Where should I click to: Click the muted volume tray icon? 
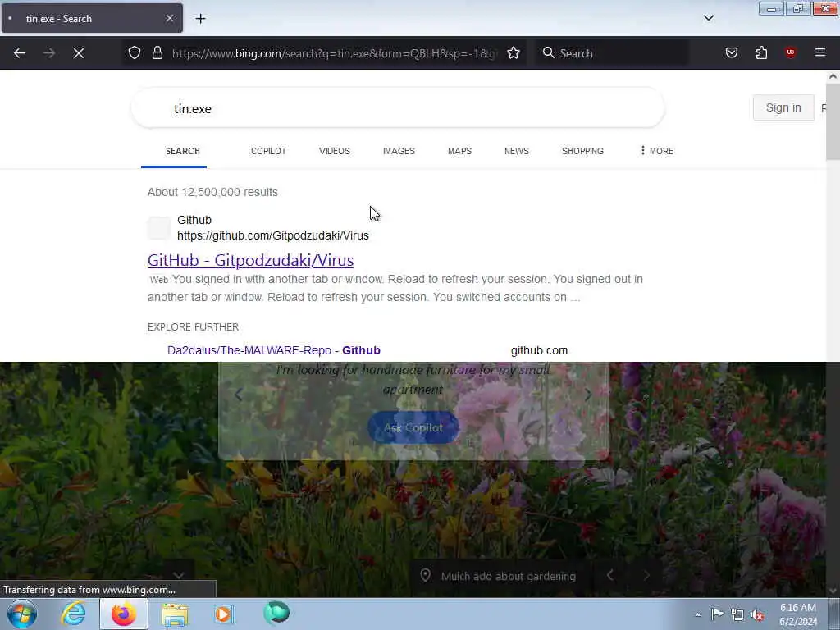tap(757, 615)
